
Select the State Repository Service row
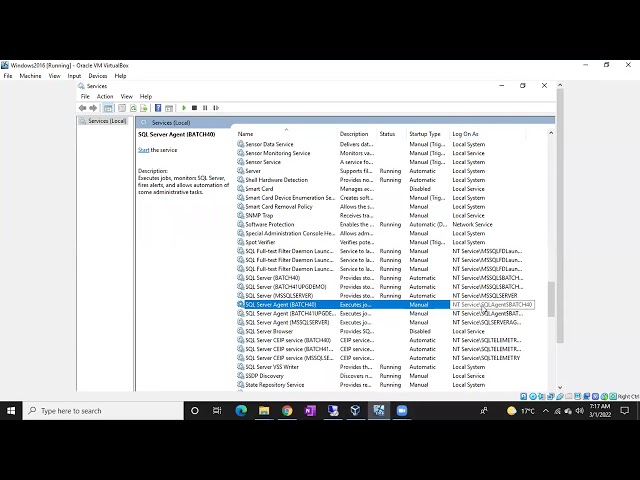pos(384,384)
